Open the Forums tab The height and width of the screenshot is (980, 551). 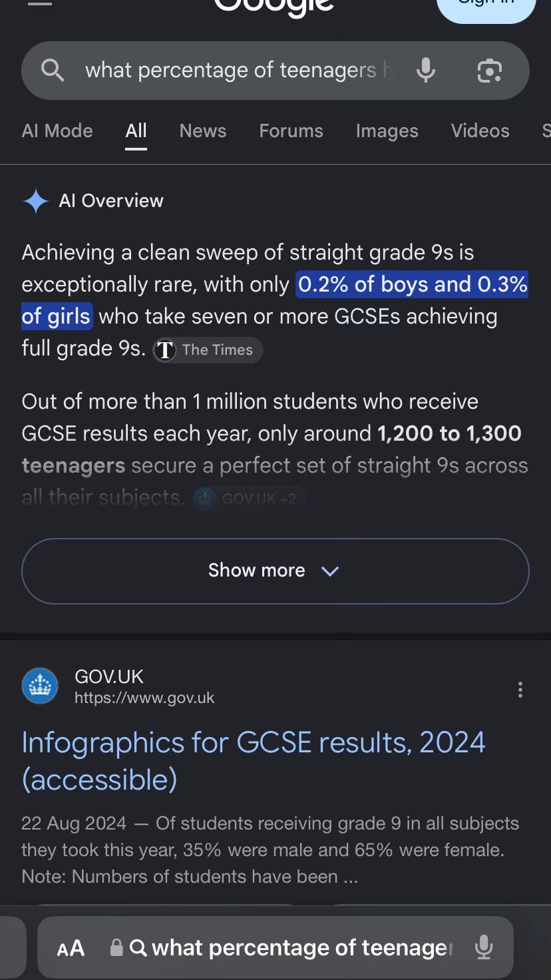click(x=291, y=130)
